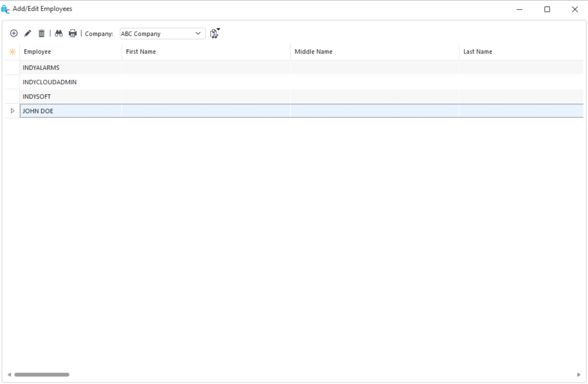Select the INDYCLOUDADMIN employee row

tap(50, 82)
